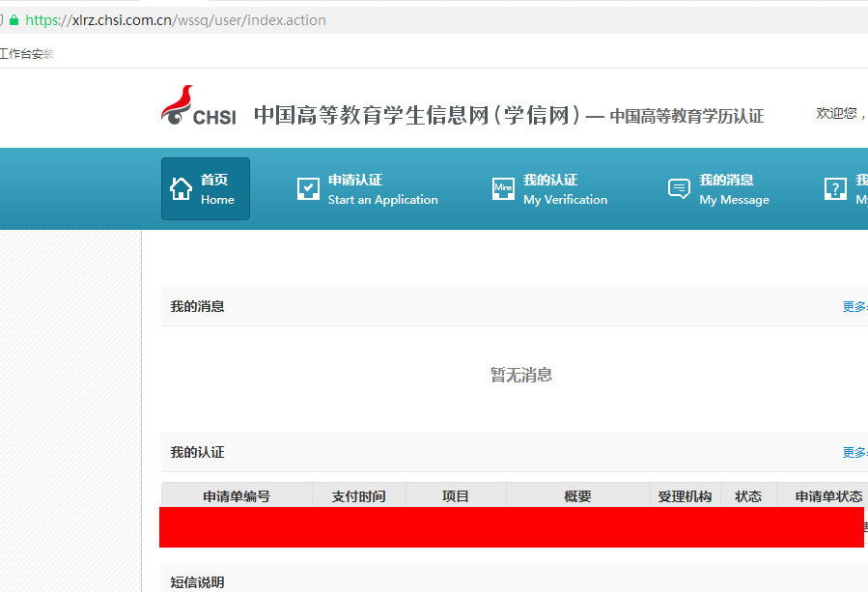The width and height of the screenshot is (868, 592).
Task: Click the 短信说明 section heading
Action: (x=197, y=582)
